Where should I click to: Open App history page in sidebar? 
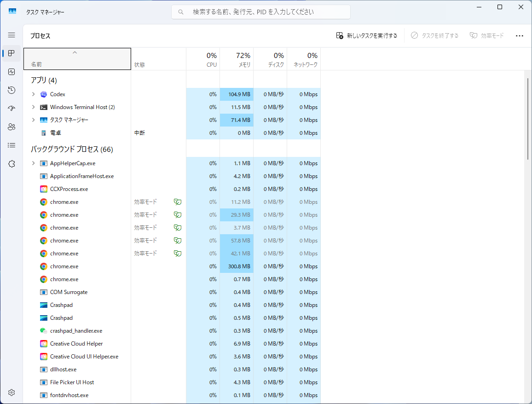pyautogui.click(x=12, y=90)
